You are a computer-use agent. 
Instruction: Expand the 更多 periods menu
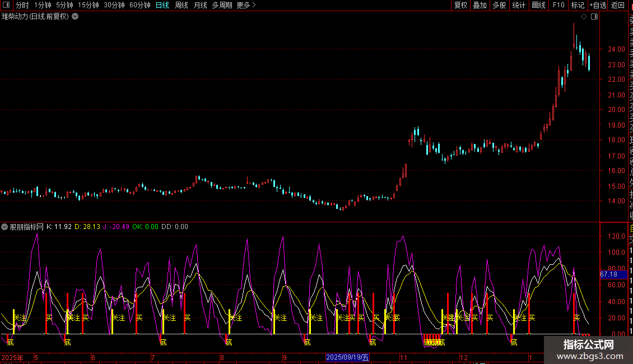point(246,5)
